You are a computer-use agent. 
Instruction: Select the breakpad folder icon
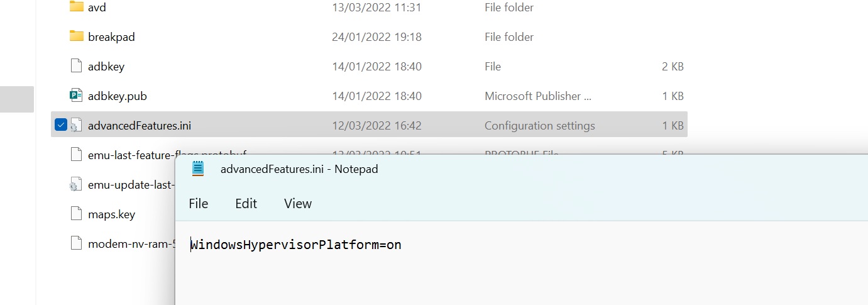[76, 36]
